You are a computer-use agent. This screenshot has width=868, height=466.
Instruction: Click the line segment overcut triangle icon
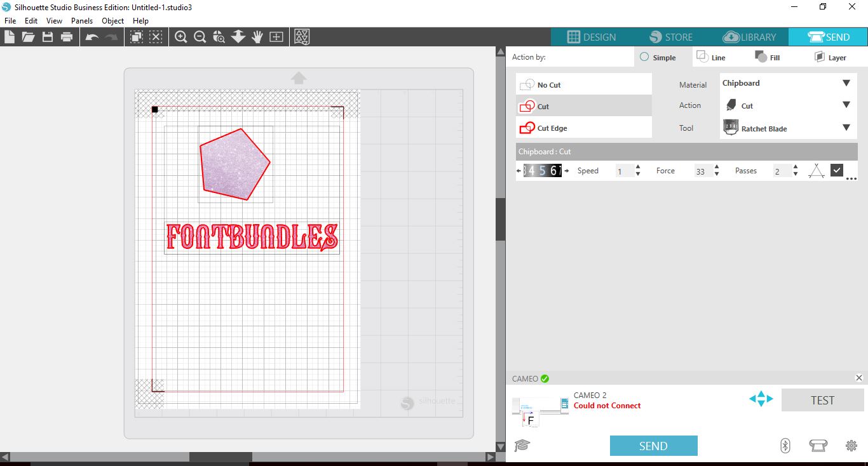817,171
